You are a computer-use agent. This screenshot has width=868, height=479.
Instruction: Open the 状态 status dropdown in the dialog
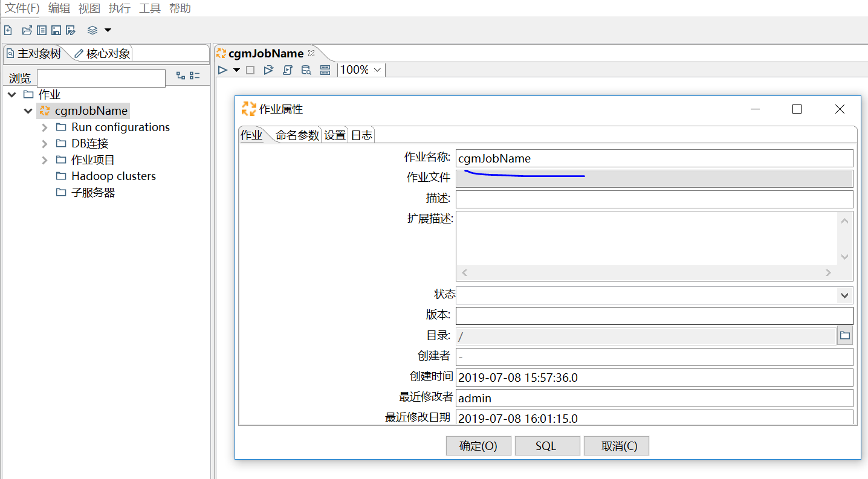844,295
